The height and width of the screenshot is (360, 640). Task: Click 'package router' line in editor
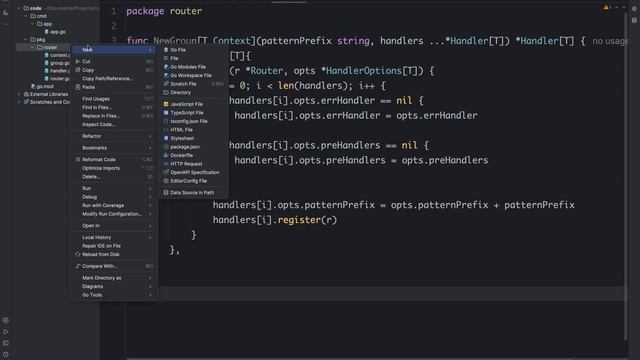click(x=164, y=11)
